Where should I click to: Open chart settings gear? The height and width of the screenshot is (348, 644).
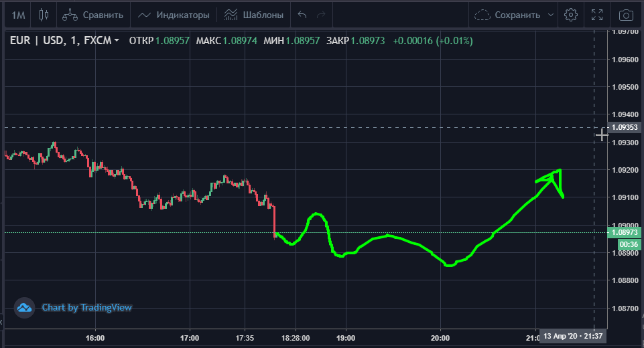[x=570, y=15]
